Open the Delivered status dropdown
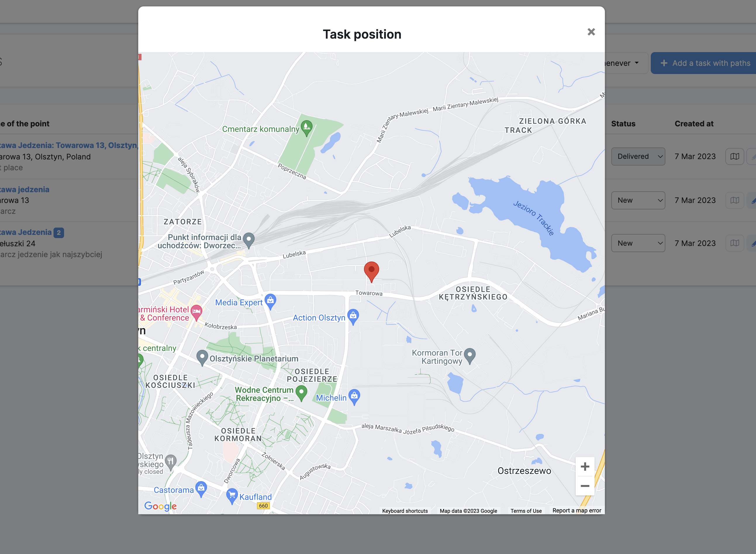The width and height of the screenshot is (756, 554). (x=638, y=156)
